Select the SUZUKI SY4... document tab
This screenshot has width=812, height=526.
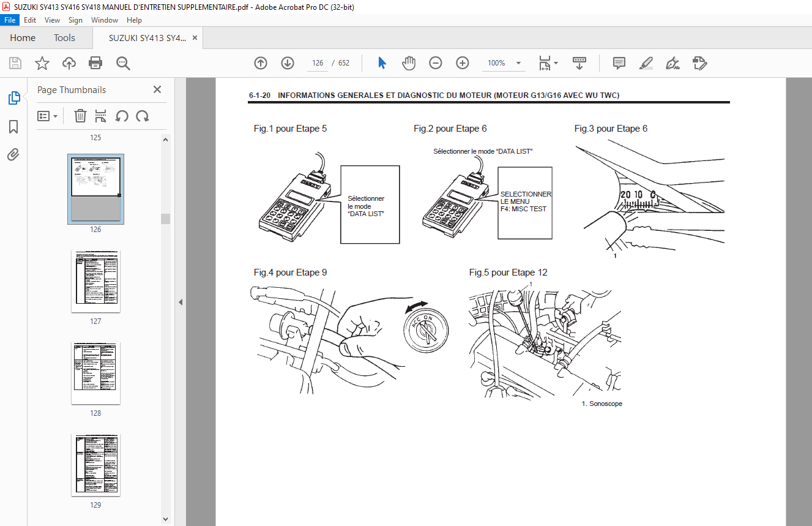(147, 38)
